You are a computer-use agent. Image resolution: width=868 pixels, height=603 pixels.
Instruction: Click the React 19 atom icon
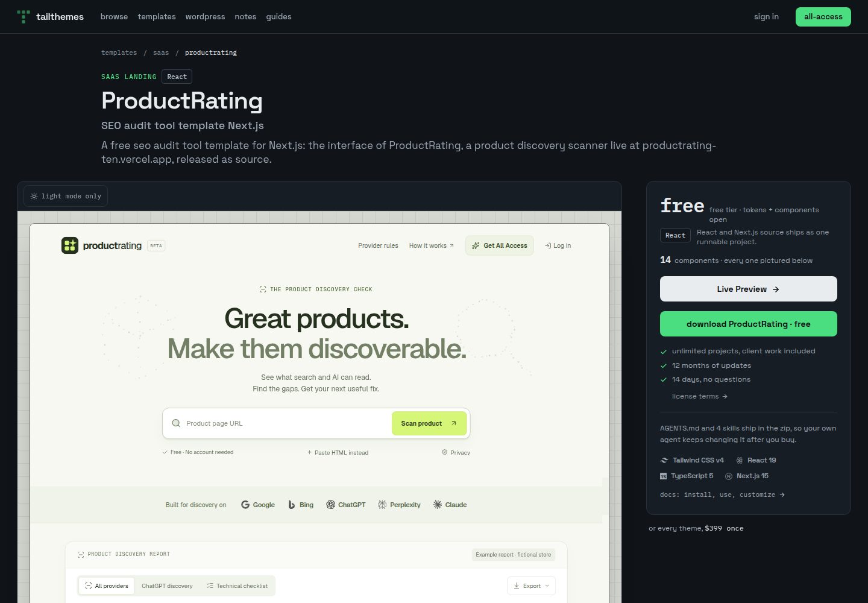pos(740,460)
